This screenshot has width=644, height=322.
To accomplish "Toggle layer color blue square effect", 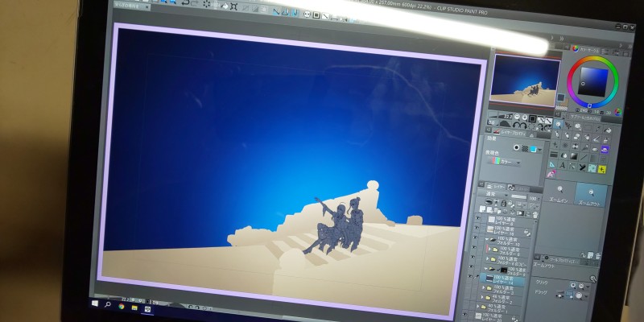I will coord(533,149).
